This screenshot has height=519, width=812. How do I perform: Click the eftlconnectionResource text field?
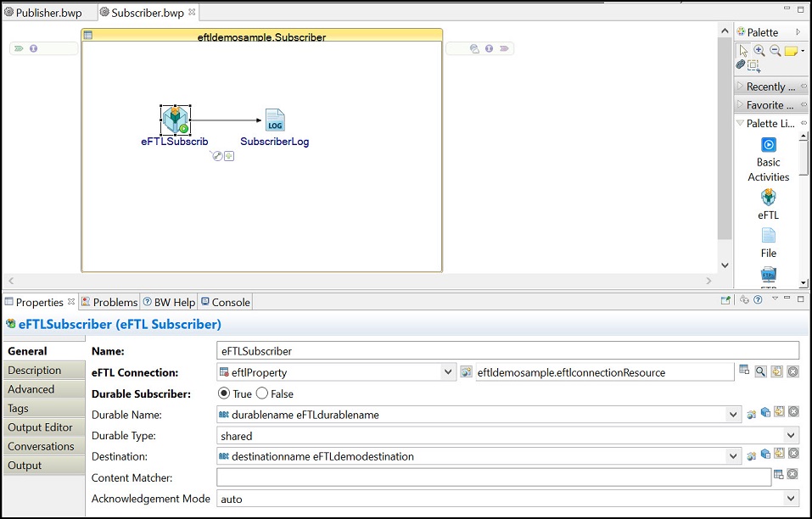604,372
